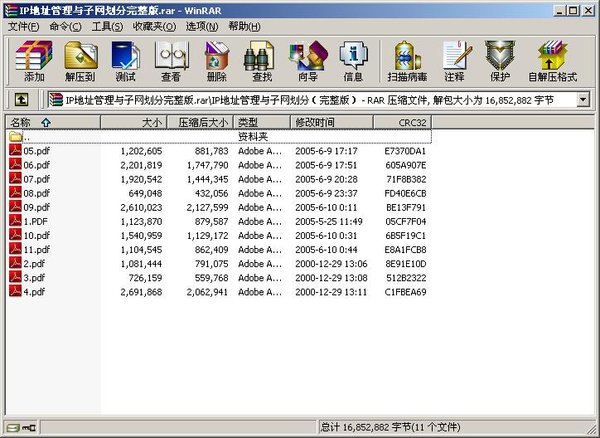
Task: Click the PDF icon of 05.pdf
Action: click(x=15, y=151)
